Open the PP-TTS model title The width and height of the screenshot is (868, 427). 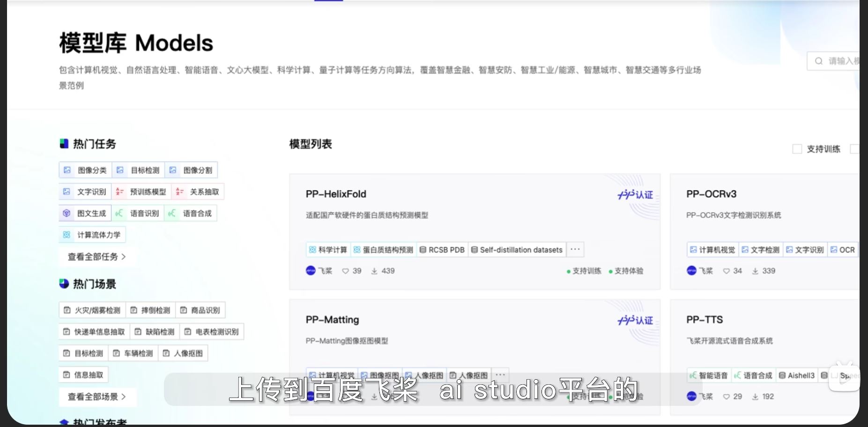pyautogui.click(x=705, y=320)
